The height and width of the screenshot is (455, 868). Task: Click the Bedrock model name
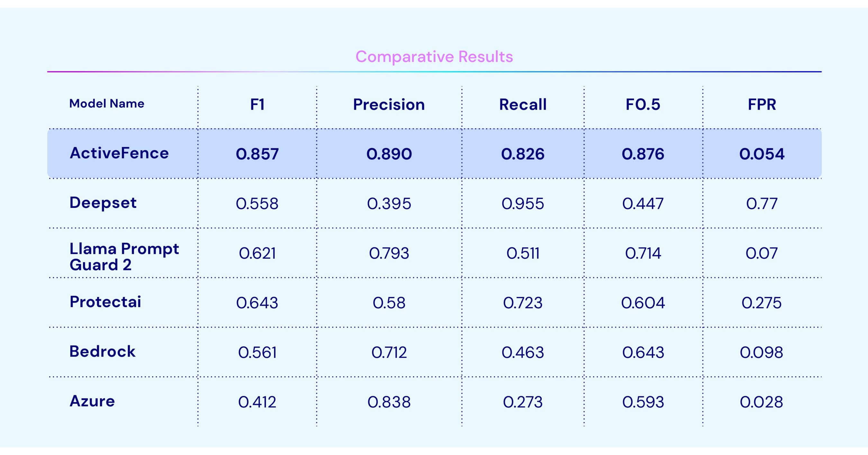pyautogui.click(x=103, y=351)
